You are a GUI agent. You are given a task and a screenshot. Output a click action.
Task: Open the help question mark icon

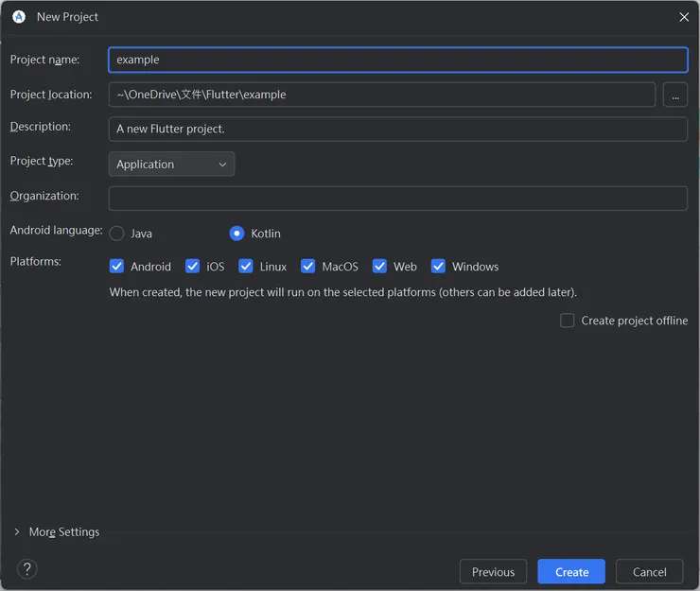click(27, 568)
